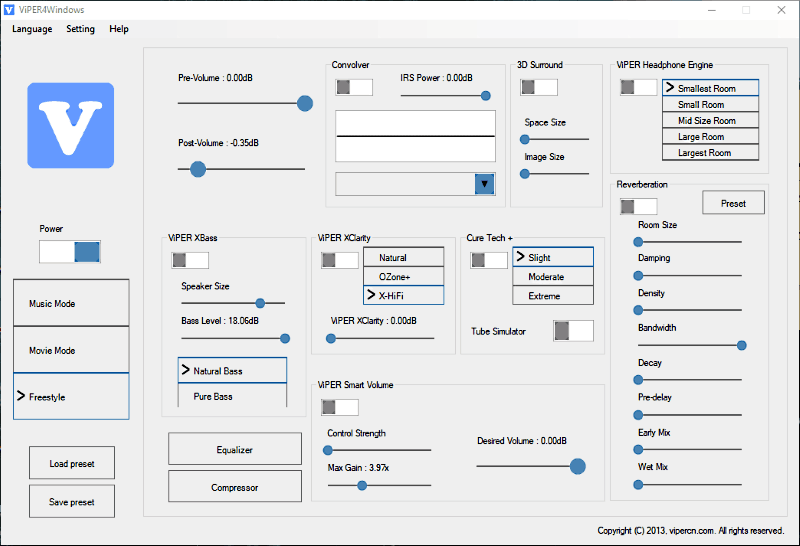
Task: Choose Natural XClarity mode
Action: tap(404, 257)
